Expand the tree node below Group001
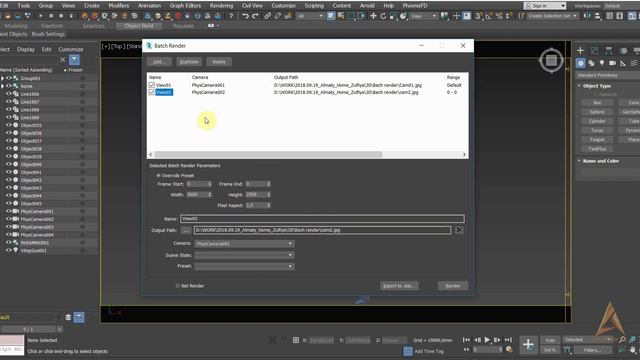 point(2,86)
